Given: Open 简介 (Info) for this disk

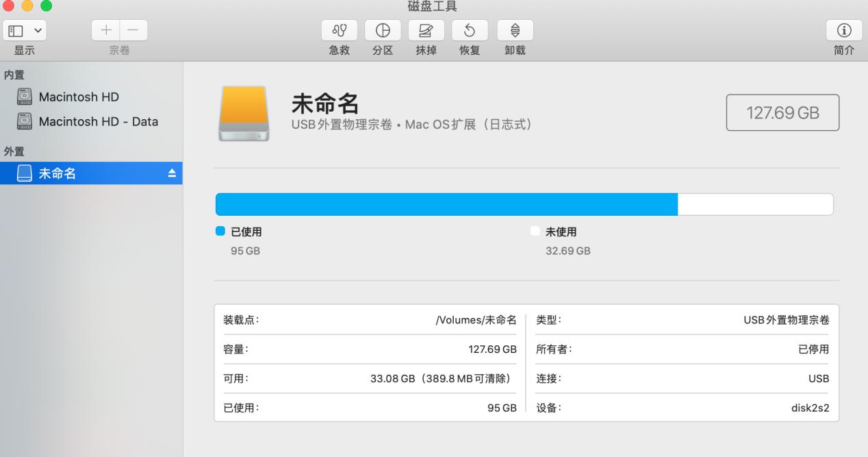Looking at the screenshot, I should coord(844,29).
